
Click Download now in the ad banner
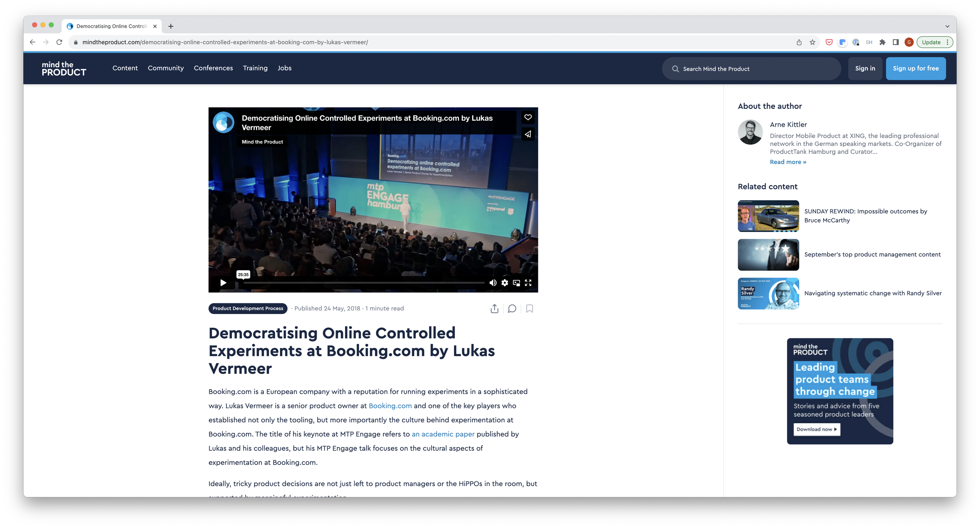[x=817, y=429]
